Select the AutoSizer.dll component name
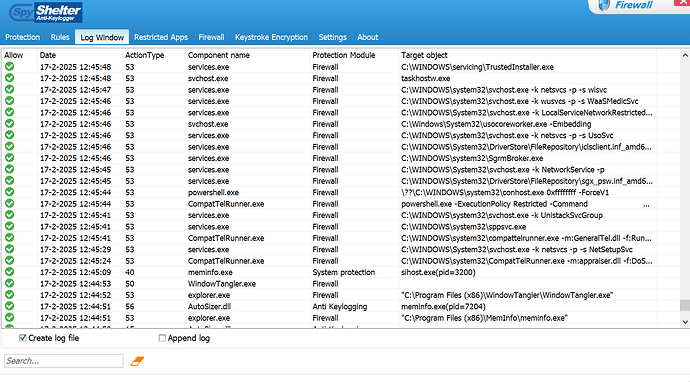Image resolution: width=690 pixels, height=382 pixels. coord(209,307)
